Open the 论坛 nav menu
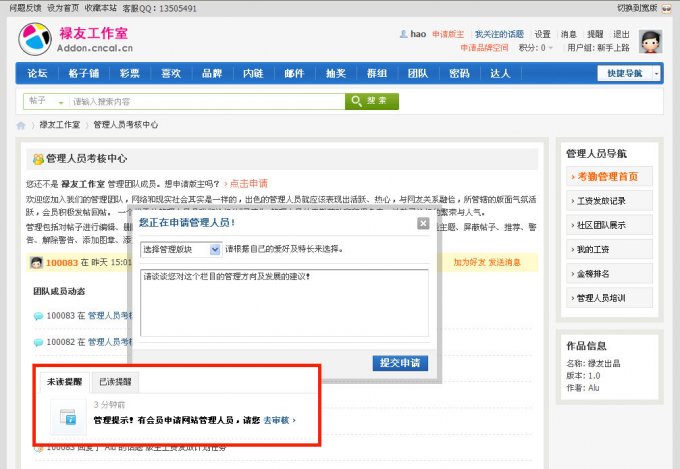Screen dimensions: 680x469 (x=37, y=73)
